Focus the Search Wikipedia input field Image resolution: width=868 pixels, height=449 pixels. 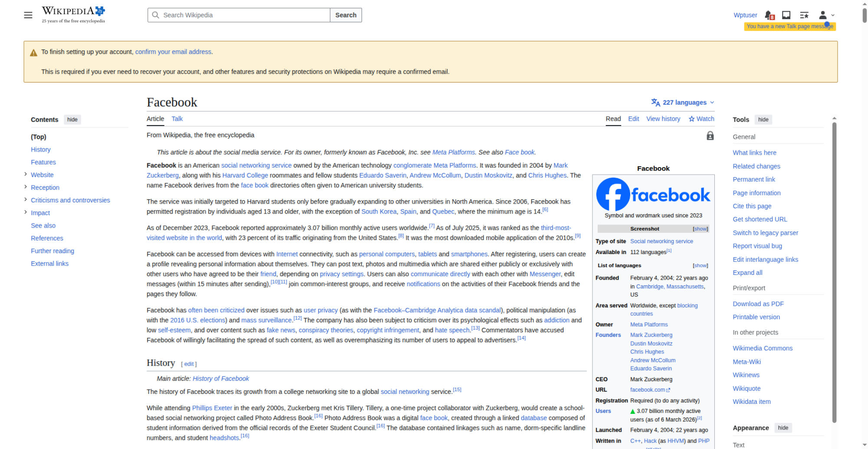239,15
